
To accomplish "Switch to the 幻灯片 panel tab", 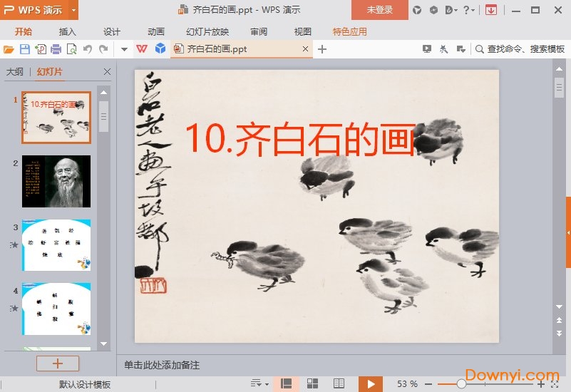I will coord(49,72).
